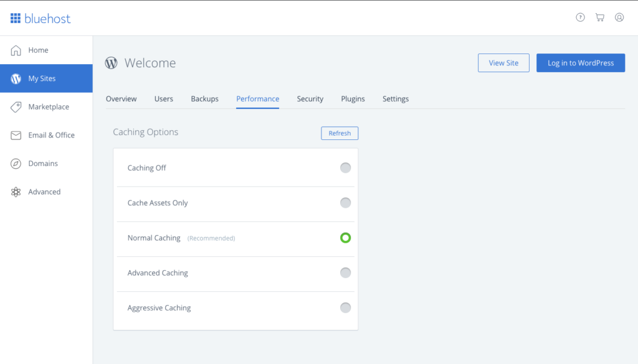Open the user account profile icon

(x=619, y=17)
